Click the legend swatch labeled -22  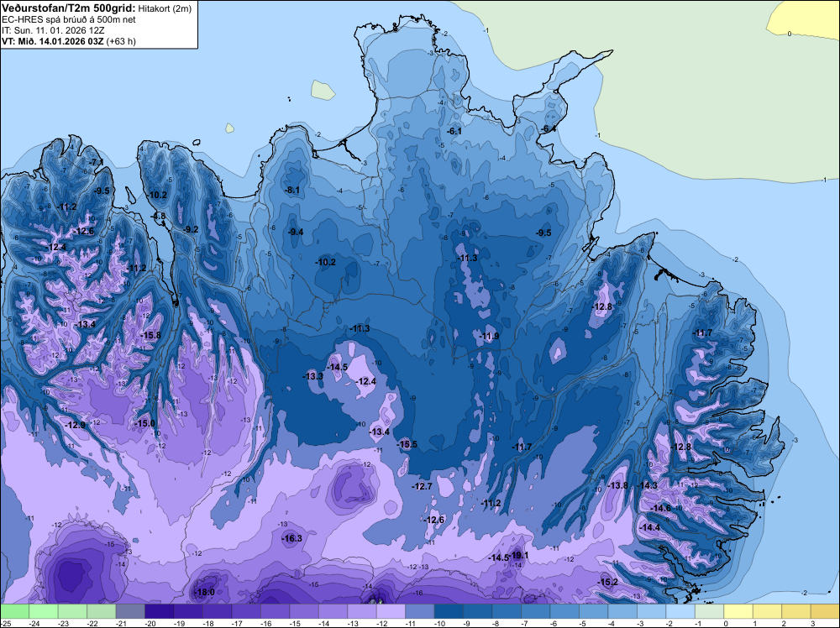pyautogui.click(x=102, y=611)
